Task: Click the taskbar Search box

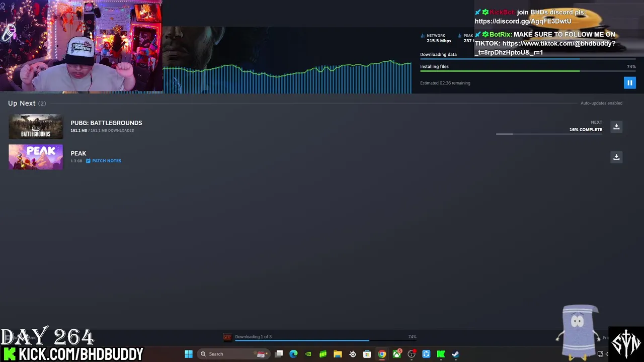Action: (233, 354)
